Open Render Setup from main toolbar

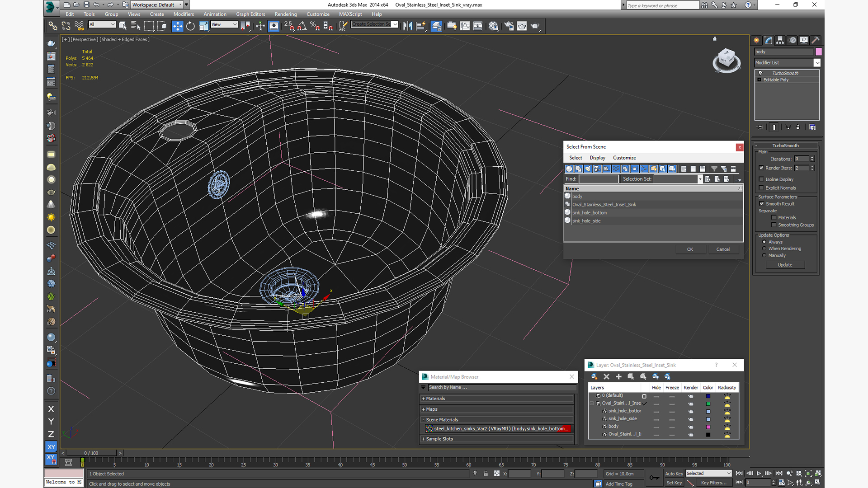pyautogui.click(x=509, y=26)
